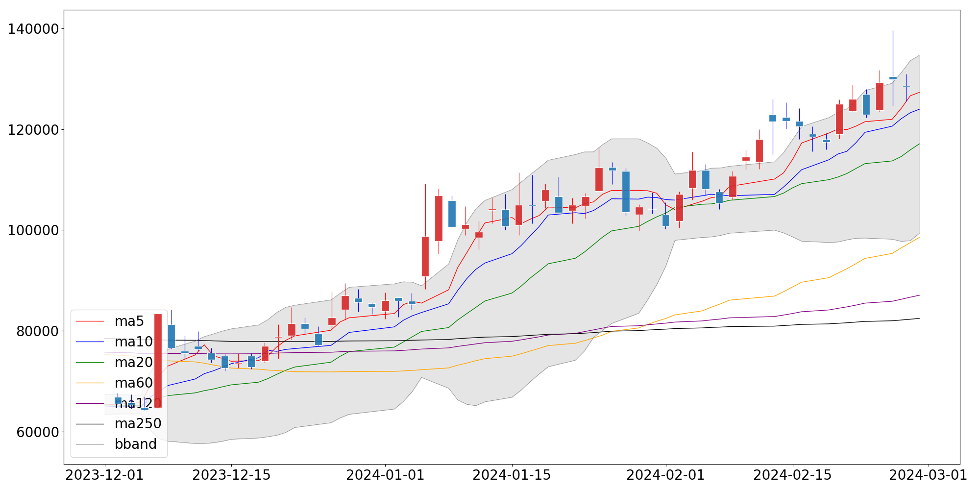Click the 140000 y-axis label
980x490 pixels.
tap(34, 29)
